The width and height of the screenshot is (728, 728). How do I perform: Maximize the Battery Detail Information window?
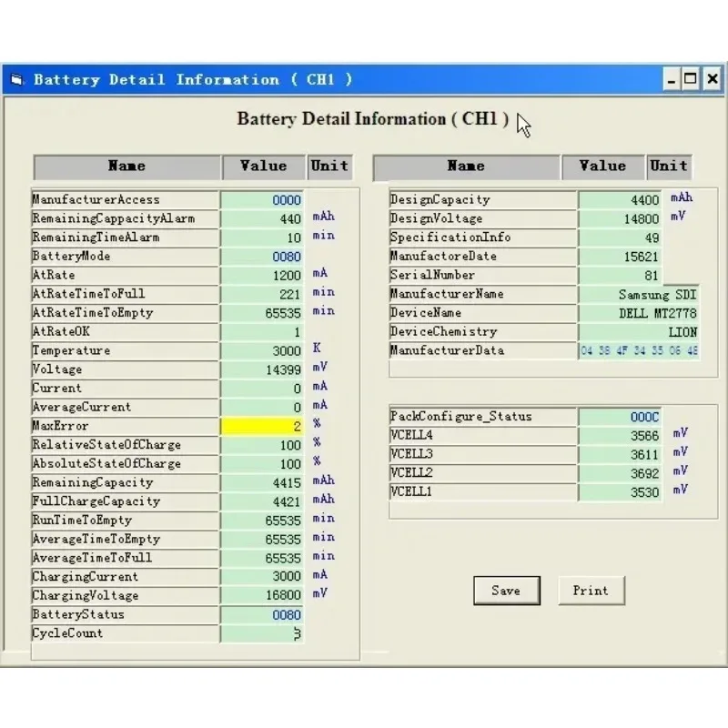tap(691, 79)
